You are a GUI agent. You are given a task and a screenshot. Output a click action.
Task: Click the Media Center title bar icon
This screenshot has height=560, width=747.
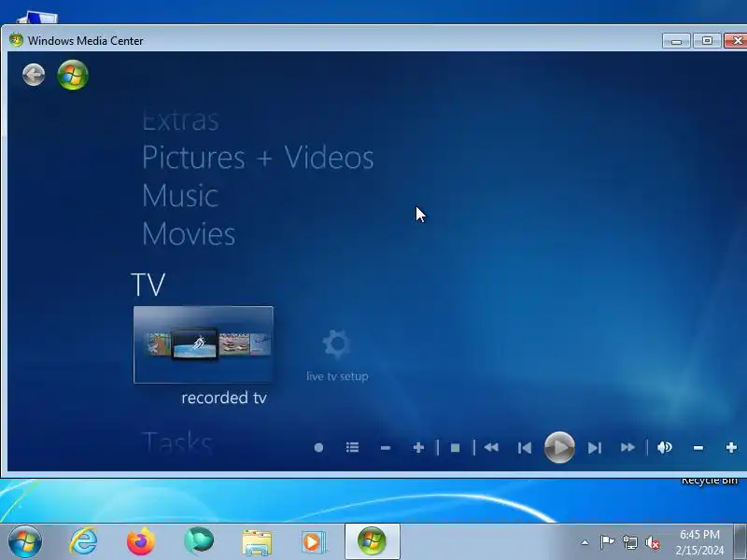16,40
